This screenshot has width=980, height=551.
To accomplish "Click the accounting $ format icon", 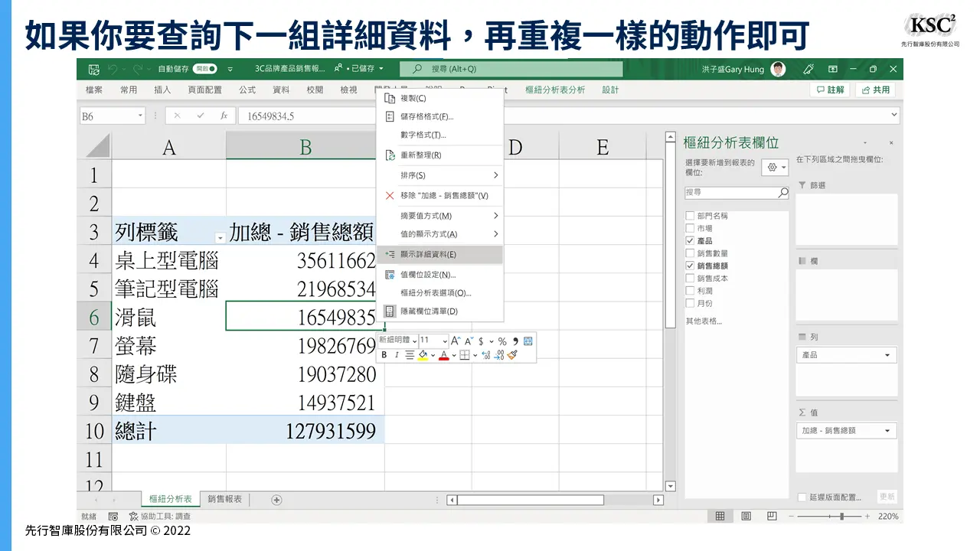I will coord(481,341).
